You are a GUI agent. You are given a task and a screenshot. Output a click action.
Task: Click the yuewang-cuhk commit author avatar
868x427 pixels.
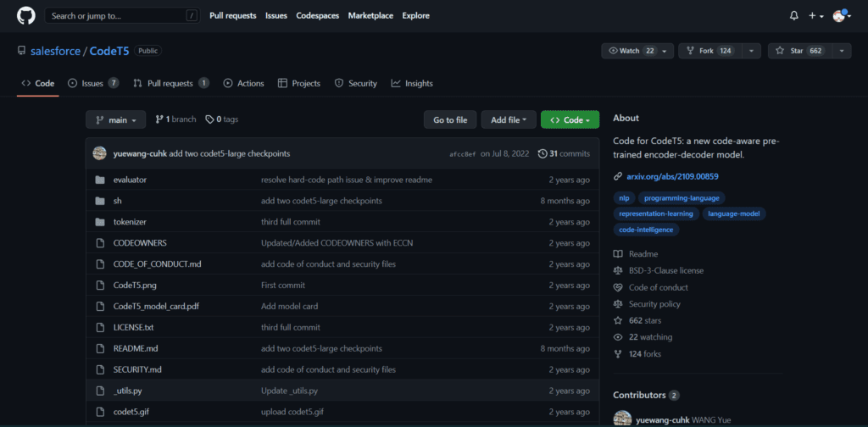(x=100, y=153)
